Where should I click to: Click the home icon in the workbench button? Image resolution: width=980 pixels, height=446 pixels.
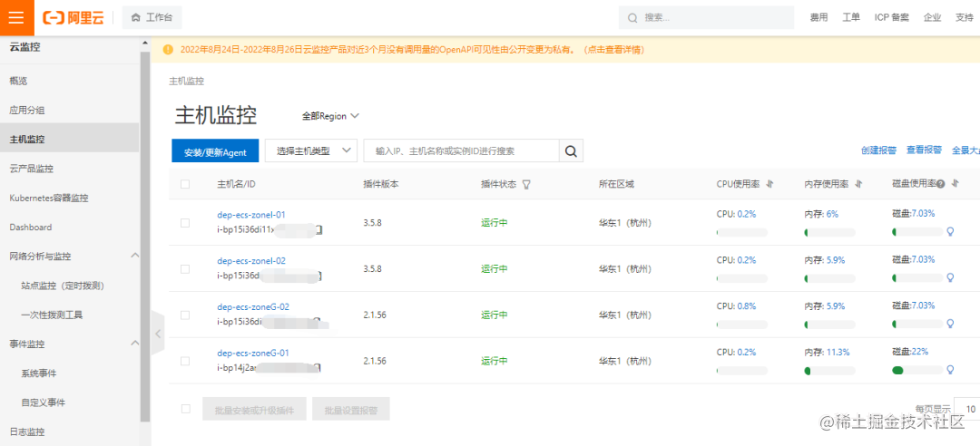click(x=135, y=18)
